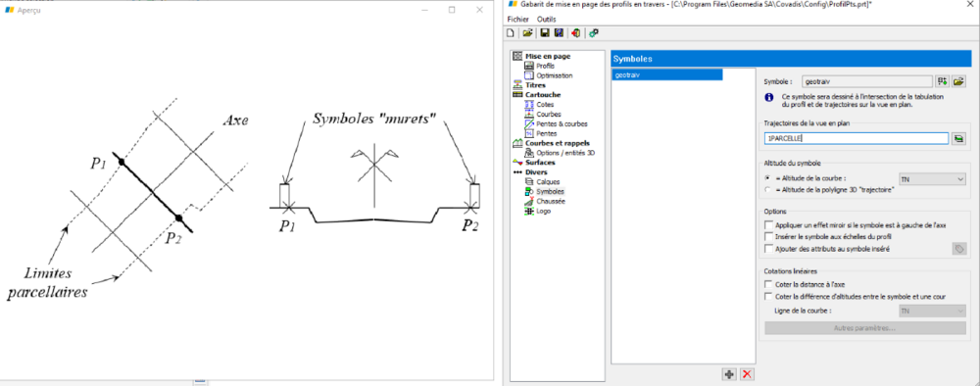Viewport: 980px width, 386px height.
Task: Open the Outils menu
Action: tap(546, 20)
